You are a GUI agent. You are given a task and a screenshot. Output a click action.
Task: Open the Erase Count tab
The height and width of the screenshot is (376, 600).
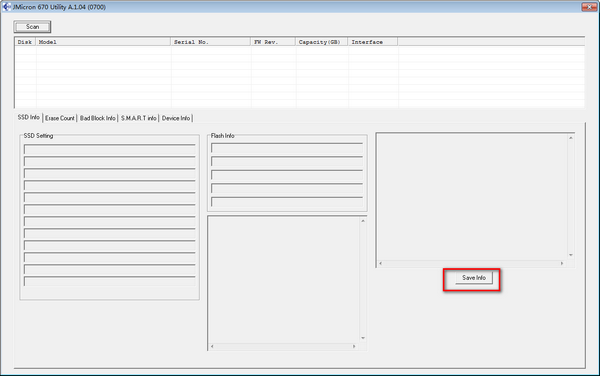click(x=60, y=118)
